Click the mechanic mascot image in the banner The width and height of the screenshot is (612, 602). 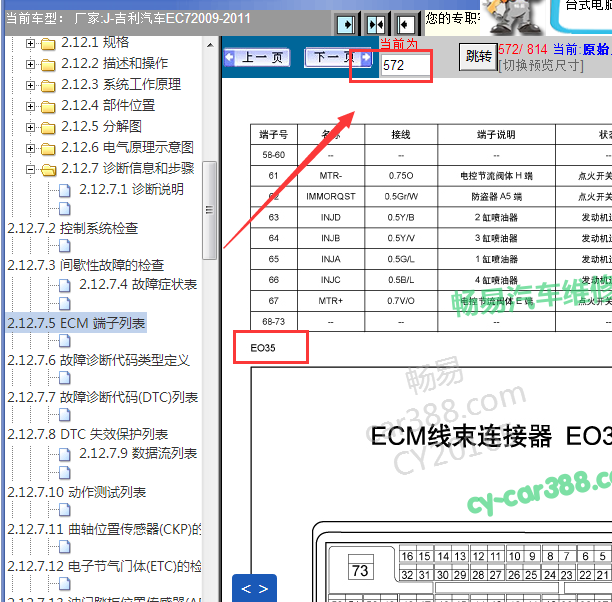tap(514, 18)
